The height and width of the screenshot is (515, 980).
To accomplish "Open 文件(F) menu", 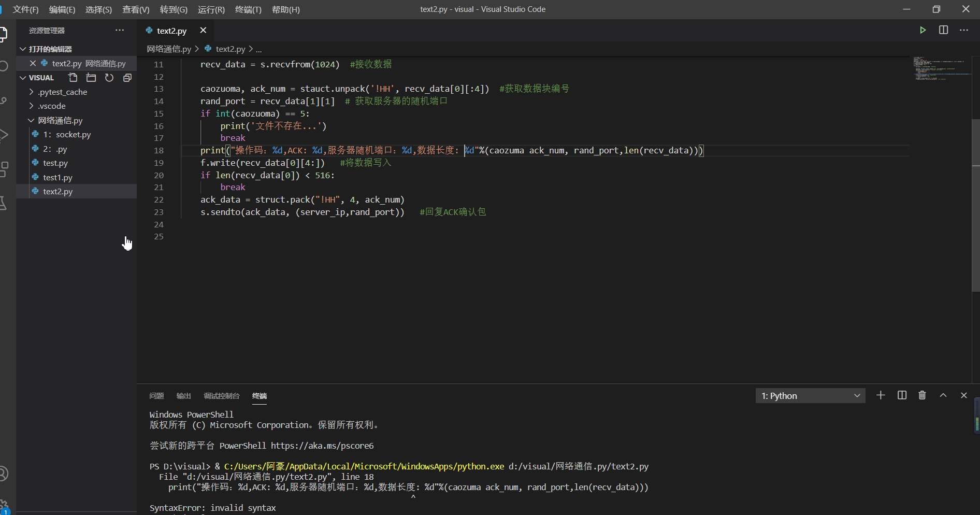I will coord(25,9).
